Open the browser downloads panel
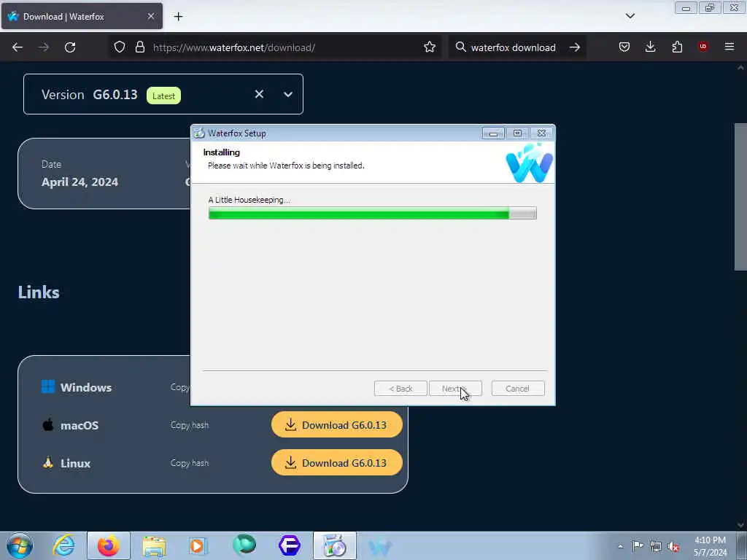This screenshot has width=747, height=560. 650,47
